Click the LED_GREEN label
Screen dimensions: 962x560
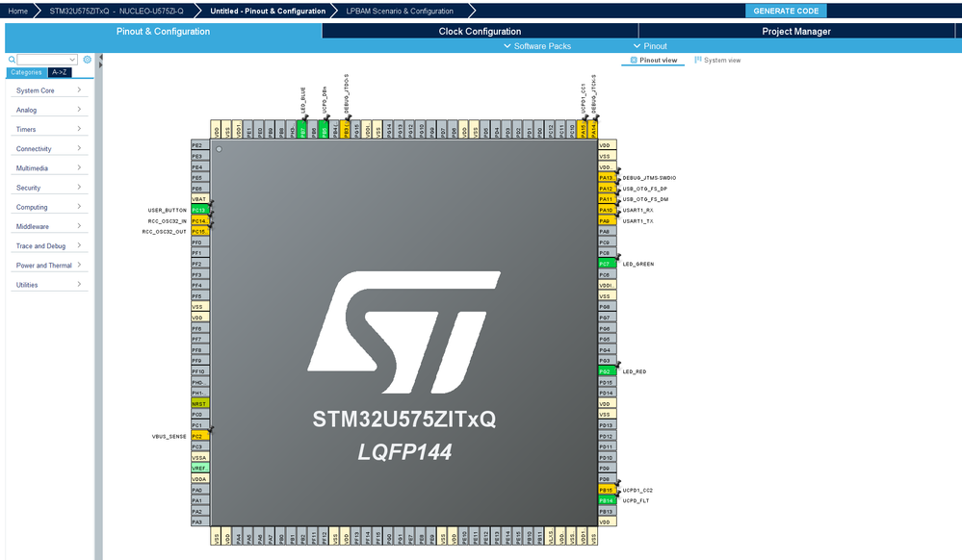click(x=638, y=264)
